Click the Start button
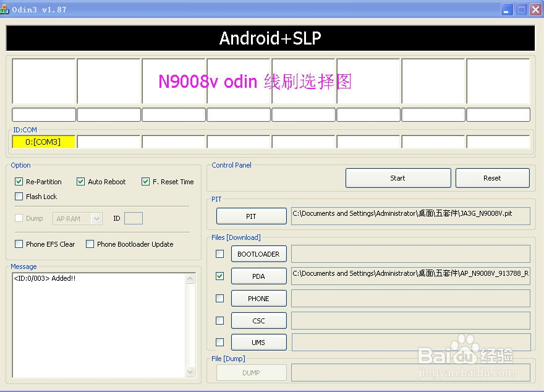This screenshot has height=392, width=544. (x=398, y=178)
